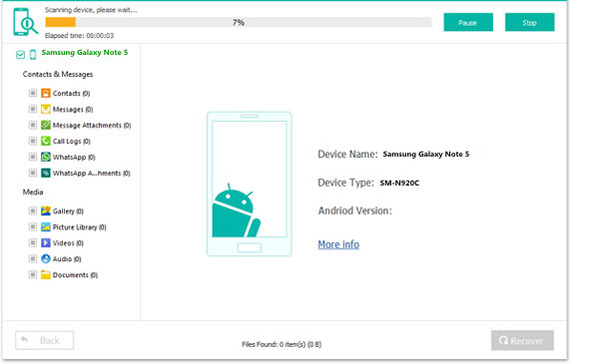Tick the Contacts checkbox
The width and height of the screenshot is (599, 364).
click(x=33, y=93)
